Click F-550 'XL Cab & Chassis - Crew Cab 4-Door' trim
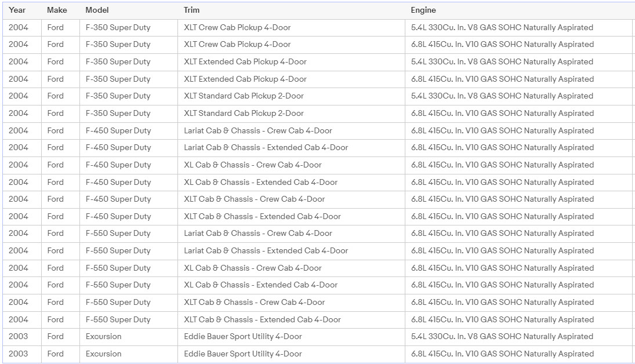The width and height of the screenshot is (635, 364). coord(253,268)
